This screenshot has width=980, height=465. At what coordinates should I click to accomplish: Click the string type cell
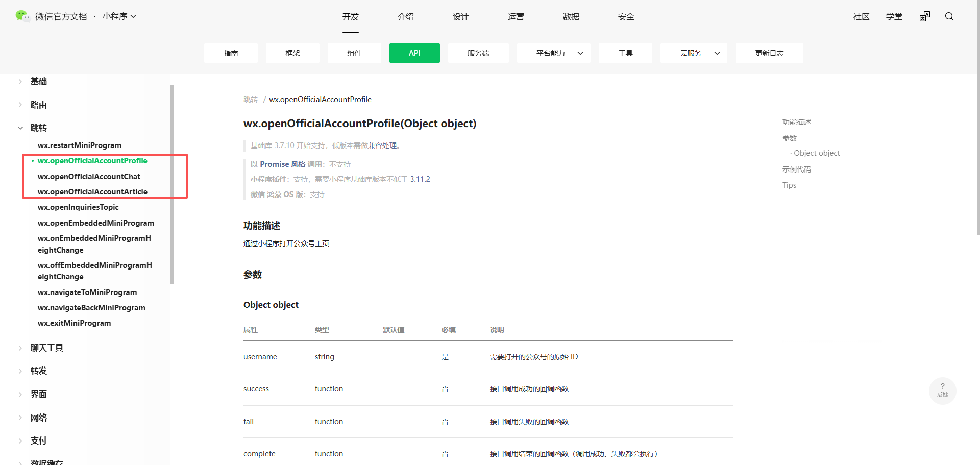(x=325, y=357)
